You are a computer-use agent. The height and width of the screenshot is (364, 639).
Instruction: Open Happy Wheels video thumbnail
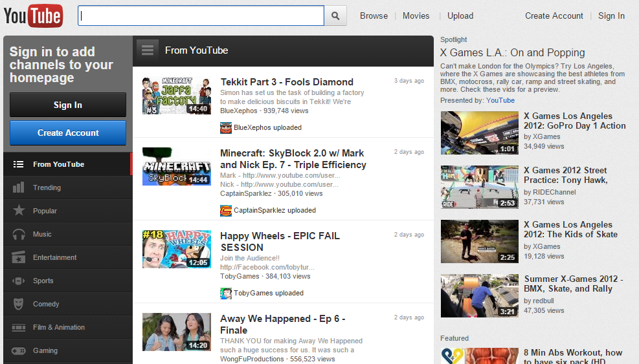[x=177, y=249]
